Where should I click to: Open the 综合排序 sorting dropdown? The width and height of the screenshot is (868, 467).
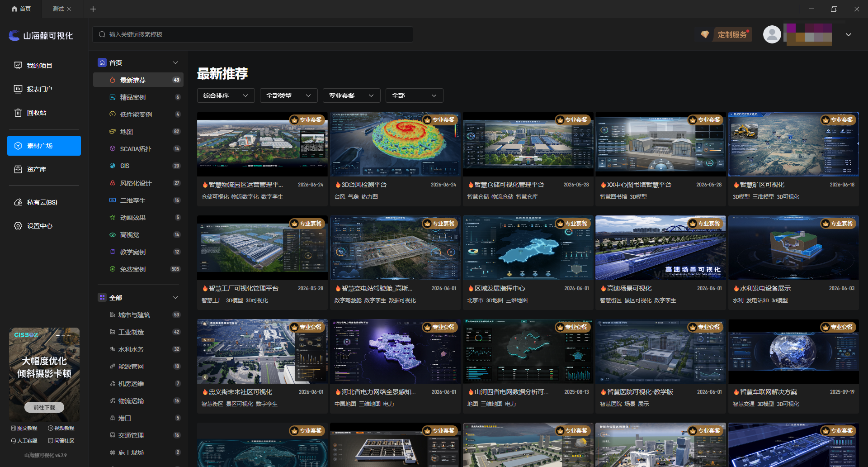[226, 95]
